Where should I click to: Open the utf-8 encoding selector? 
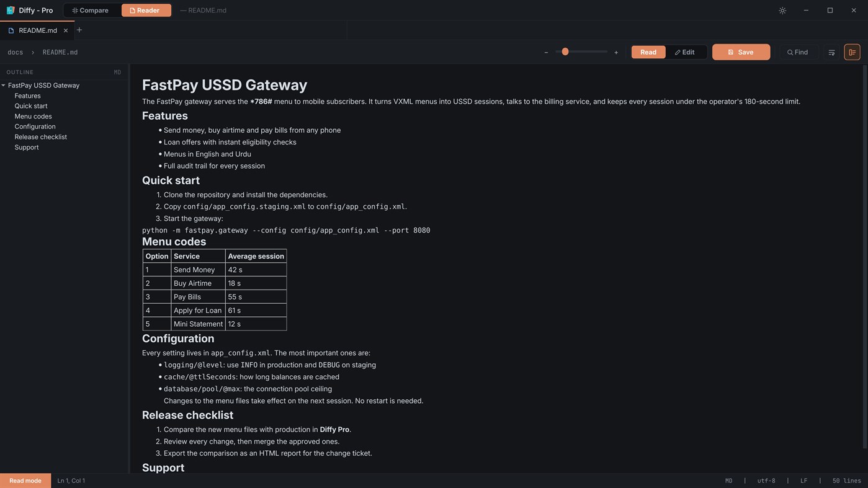766,481
